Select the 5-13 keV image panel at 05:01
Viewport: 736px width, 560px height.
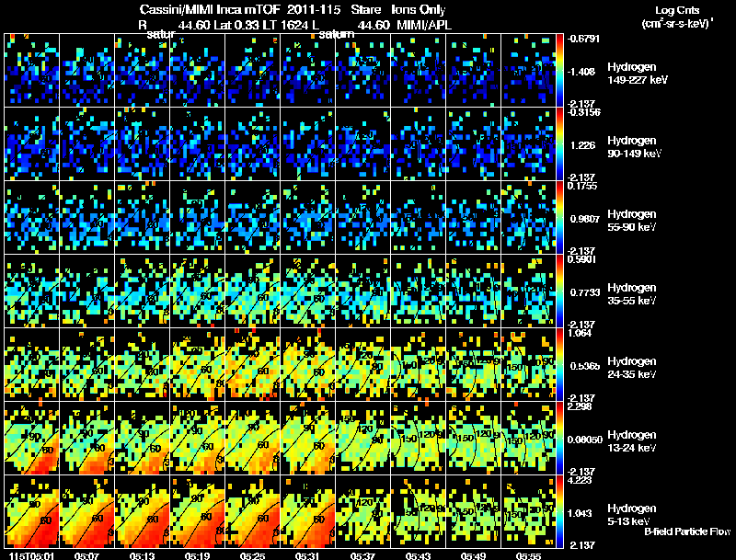coord(31,511)
